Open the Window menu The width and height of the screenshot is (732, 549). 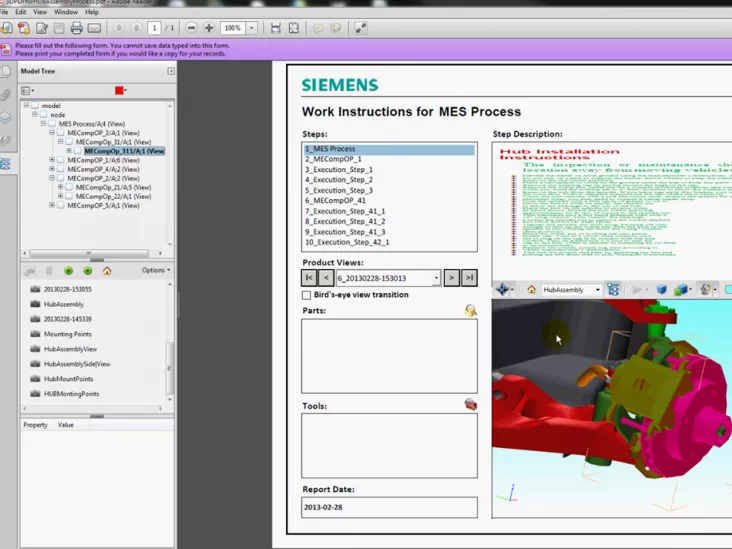[x=66, y=12]
